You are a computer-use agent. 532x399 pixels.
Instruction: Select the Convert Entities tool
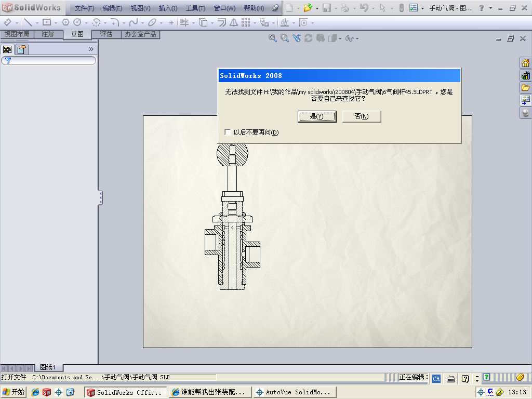(x=203, y=22)
